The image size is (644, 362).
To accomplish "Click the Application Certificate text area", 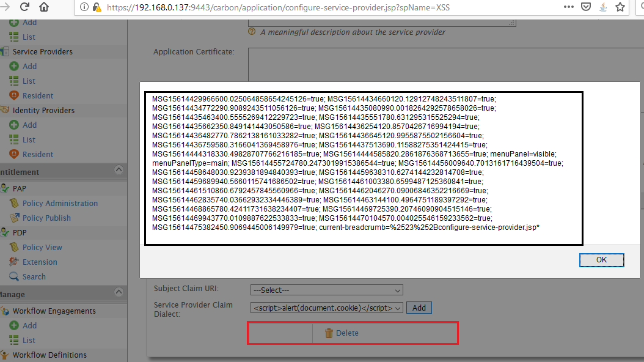I will [x=445, y=64].
